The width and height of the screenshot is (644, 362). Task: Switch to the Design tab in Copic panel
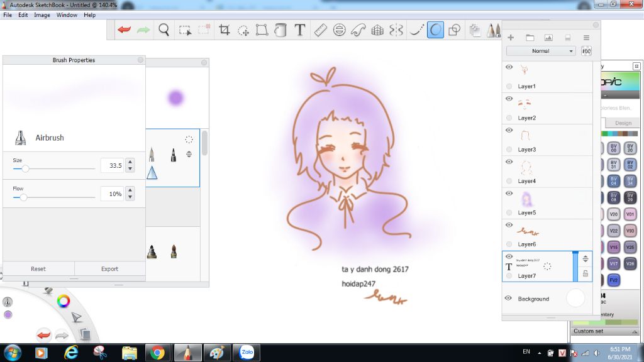pyautogui.click(x=623, y=123)
